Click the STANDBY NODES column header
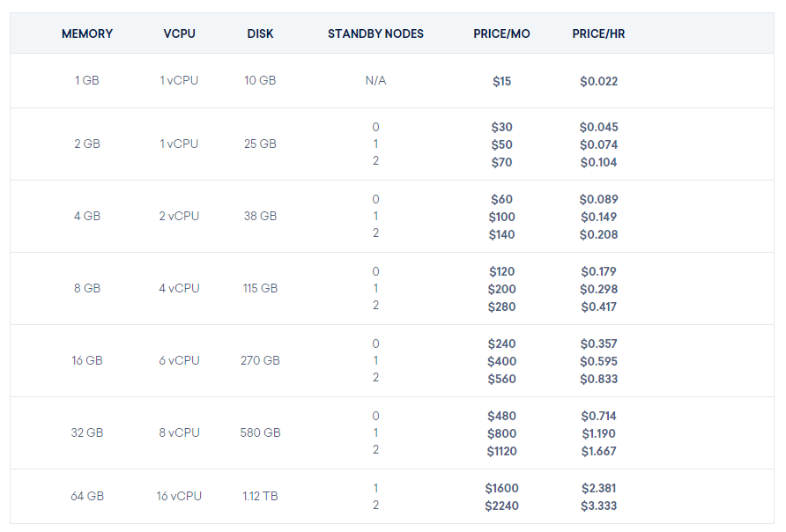 pos(375,33)
